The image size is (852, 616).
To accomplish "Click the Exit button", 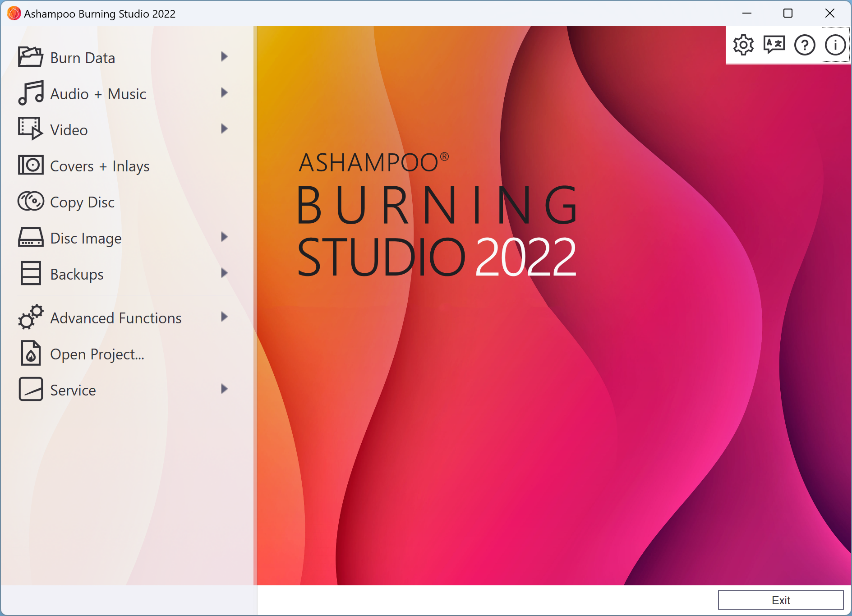I will (x=781, y=600).
